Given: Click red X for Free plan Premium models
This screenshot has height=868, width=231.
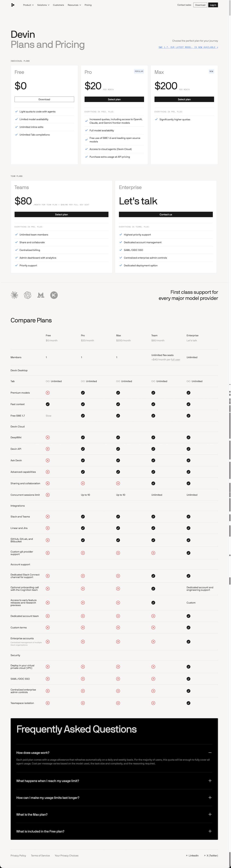Looking at the screenshot, I should tap(48, 393).
